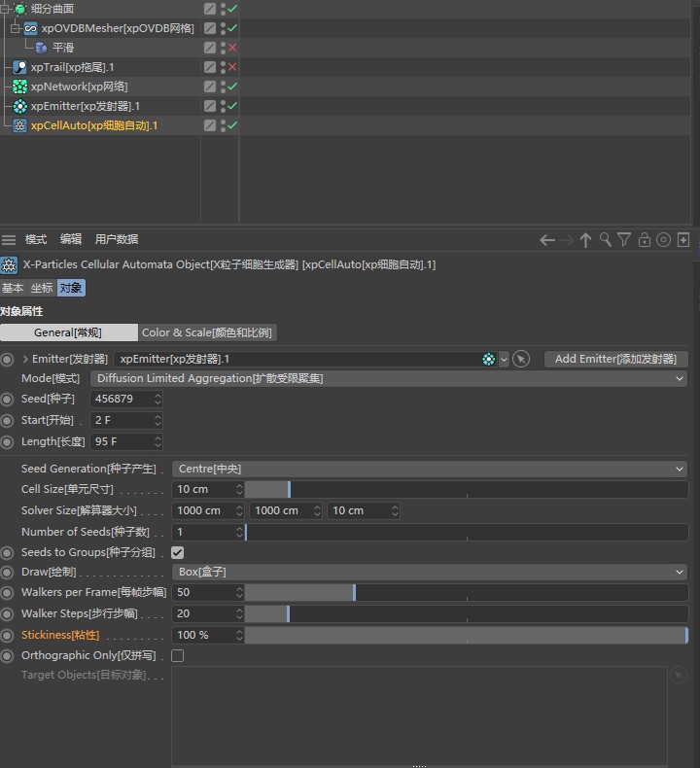This screenshot has height=768, width=700.
Task: Click the Number of Seeds input field
Action: point(203,533)
